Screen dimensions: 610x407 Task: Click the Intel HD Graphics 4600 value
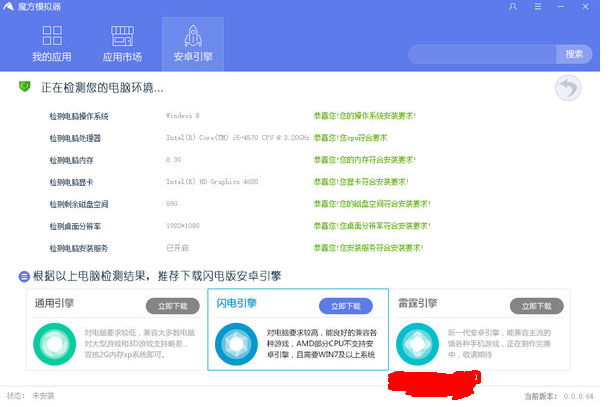(212, 182)
